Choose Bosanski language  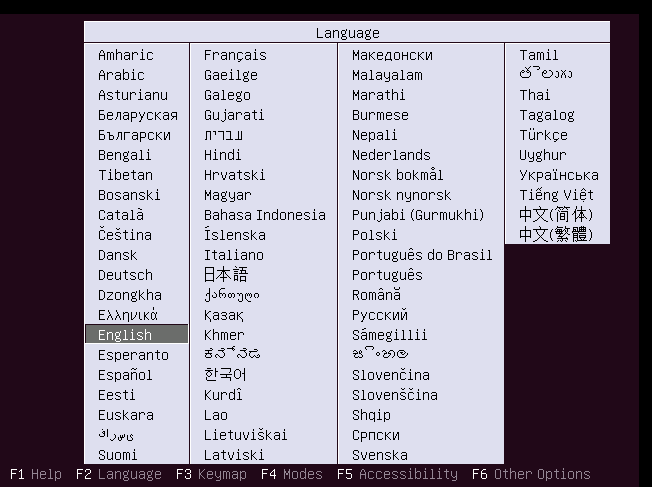click(x=129, y=195)
